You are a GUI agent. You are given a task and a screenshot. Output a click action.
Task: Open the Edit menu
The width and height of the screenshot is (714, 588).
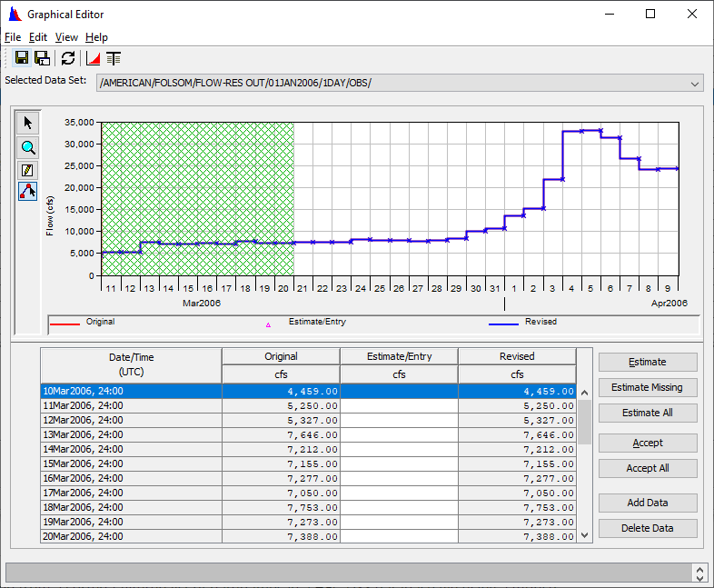coord(37,37)
